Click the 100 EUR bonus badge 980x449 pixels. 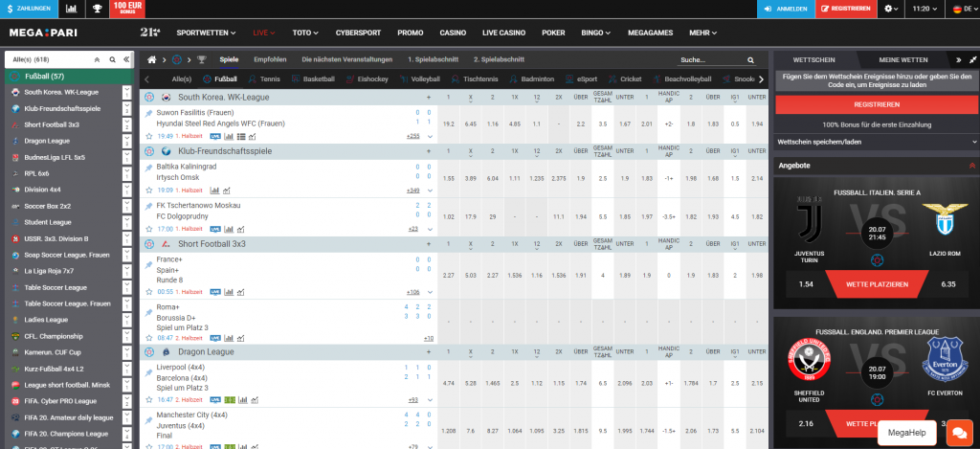(x=127, y=9)
